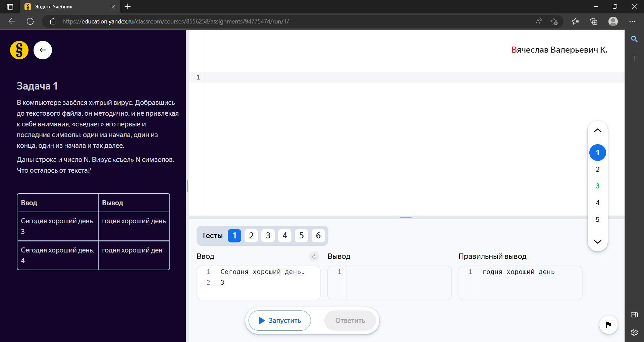The image size is (644, 342).
Task: Select task 1 in the task navigator
Action: coord(597,153)
